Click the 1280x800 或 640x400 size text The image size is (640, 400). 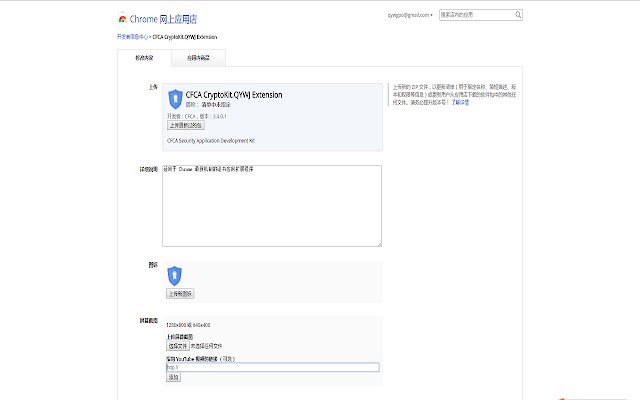(188, 325)
